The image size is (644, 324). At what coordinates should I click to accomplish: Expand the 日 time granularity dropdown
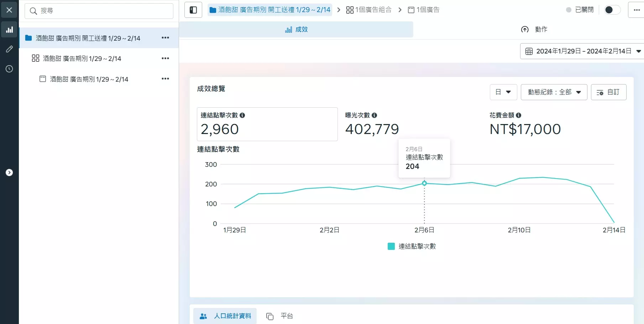click(503, 92)
